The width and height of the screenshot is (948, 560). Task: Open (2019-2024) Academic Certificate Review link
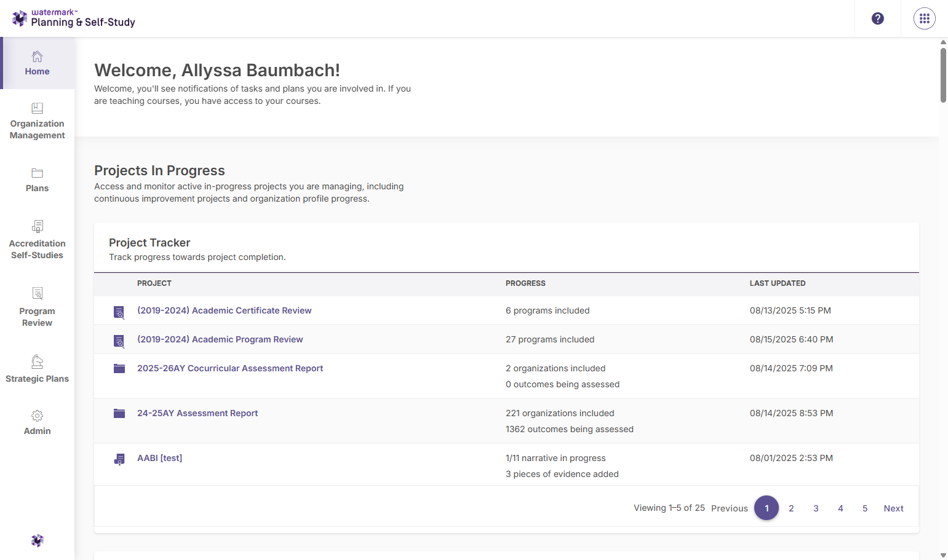point(225,310)
